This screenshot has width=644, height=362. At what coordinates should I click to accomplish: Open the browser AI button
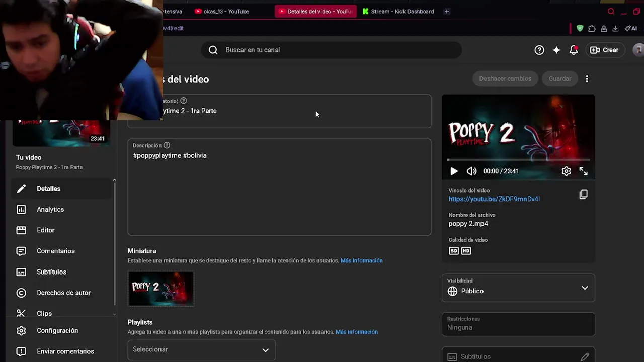point(631,28)
